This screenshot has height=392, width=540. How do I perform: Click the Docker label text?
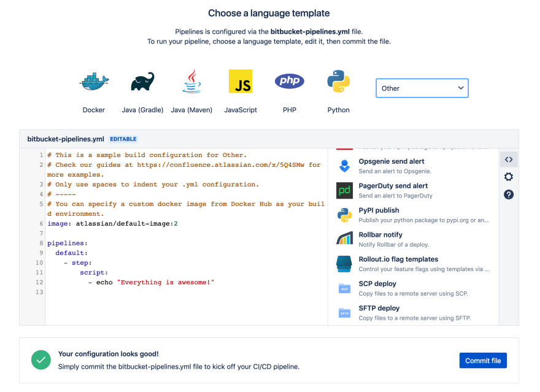click(94, 110)
